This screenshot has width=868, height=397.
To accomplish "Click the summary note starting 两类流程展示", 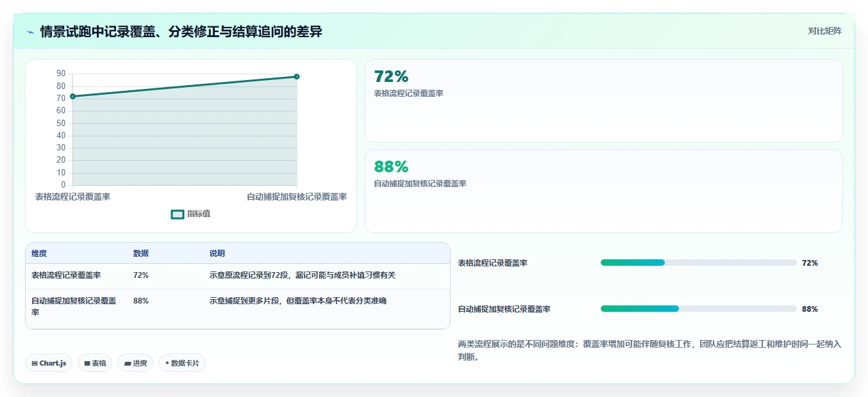I will 649,351.
